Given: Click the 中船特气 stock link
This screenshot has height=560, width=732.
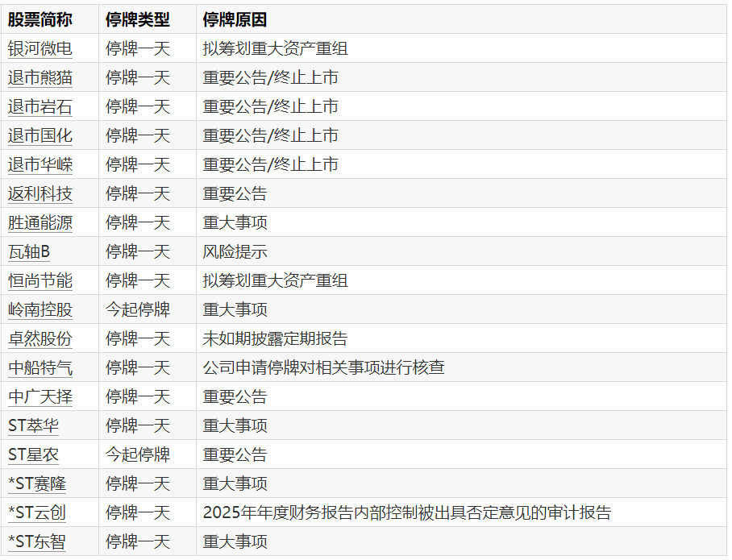Looking at the screenshot, I should 40,367.
